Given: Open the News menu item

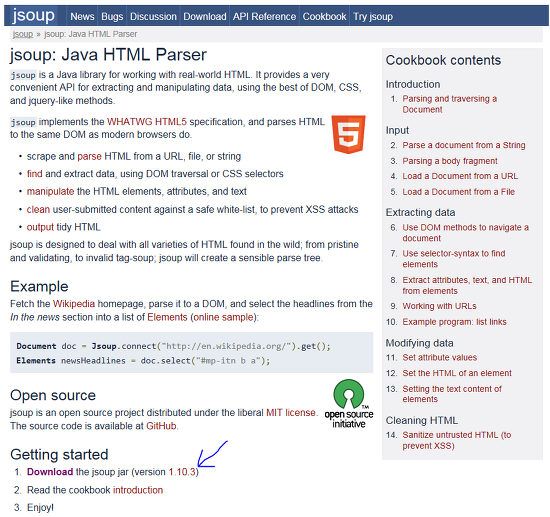Looking at the screenshot, I should pyautogui.click(x=82, y=16).
